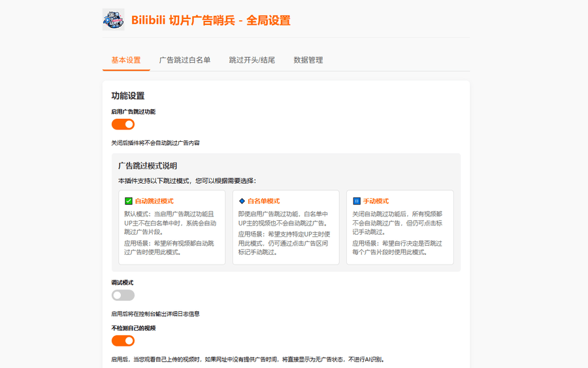Go to the 数据管理 tab

(x=308, y=60)
